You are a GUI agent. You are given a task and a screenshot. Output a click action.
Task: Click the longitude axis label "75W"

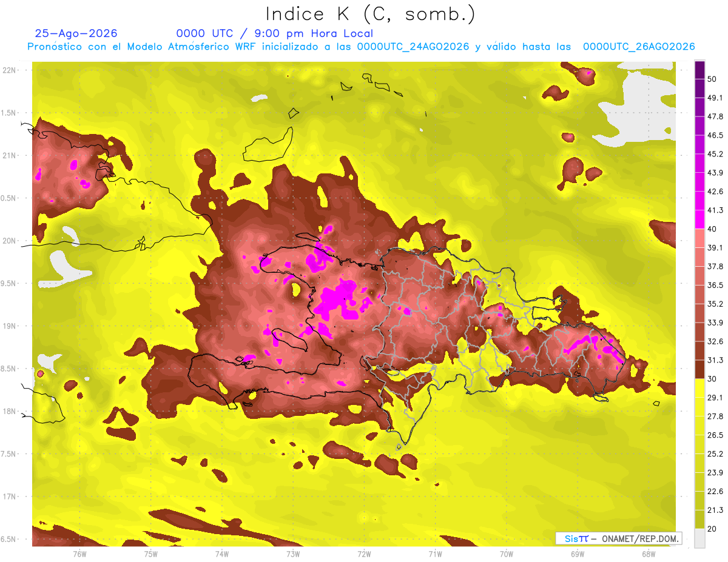point(151,554)
